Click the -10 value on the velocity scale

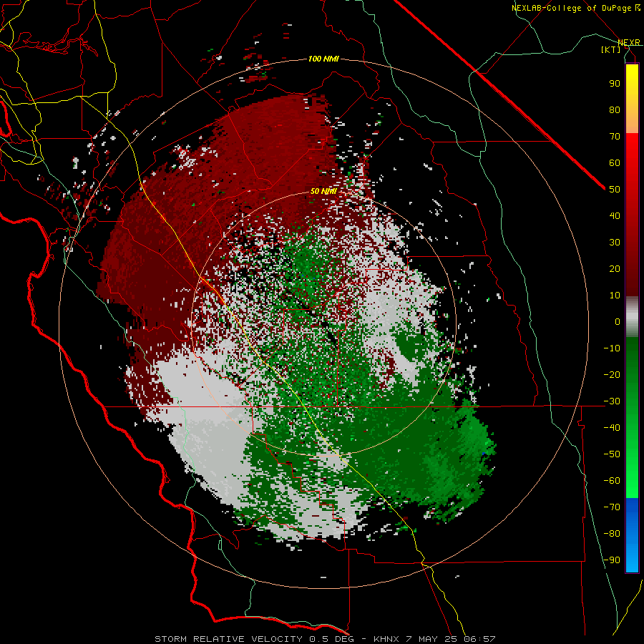pyautogui.click(x=612, y=348)
